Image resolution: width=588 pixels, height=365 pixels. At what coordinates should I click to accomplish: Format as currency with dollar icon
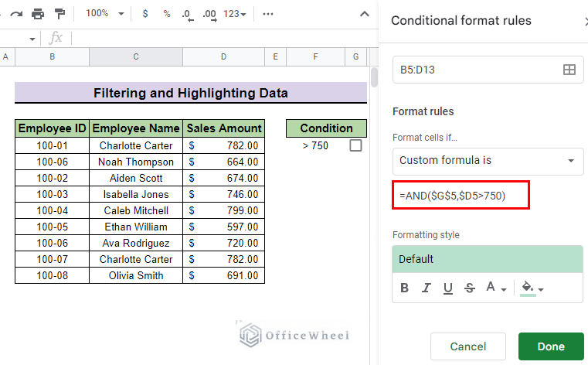(145, 14)
